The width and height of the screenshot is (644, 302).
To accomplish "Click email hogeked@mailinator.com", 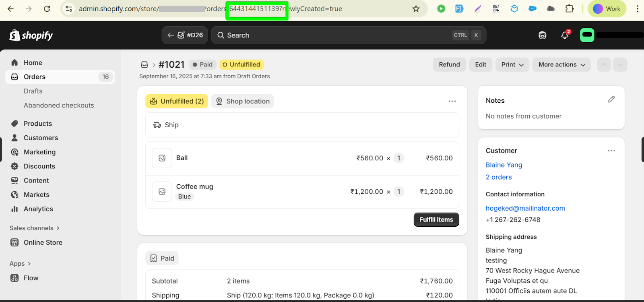I will [525, 208].
